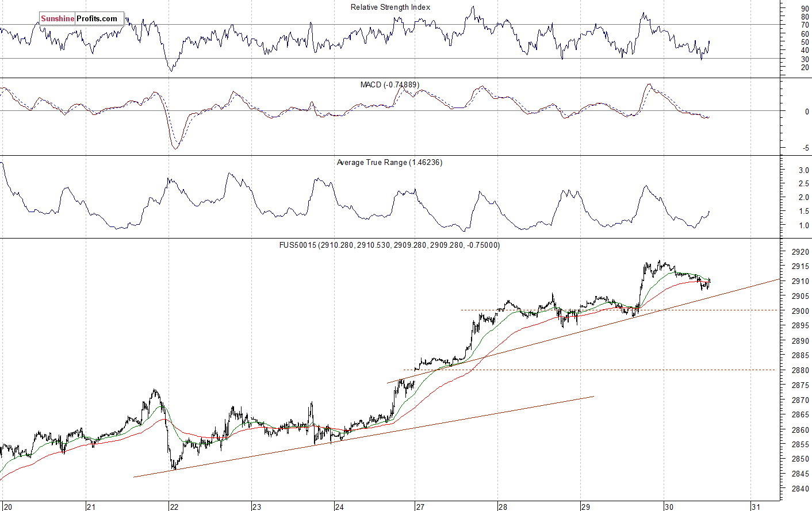Viewport: 812px width, 511px height.
Task: Click the 2845 price axis label
Action: coord(800,474)
